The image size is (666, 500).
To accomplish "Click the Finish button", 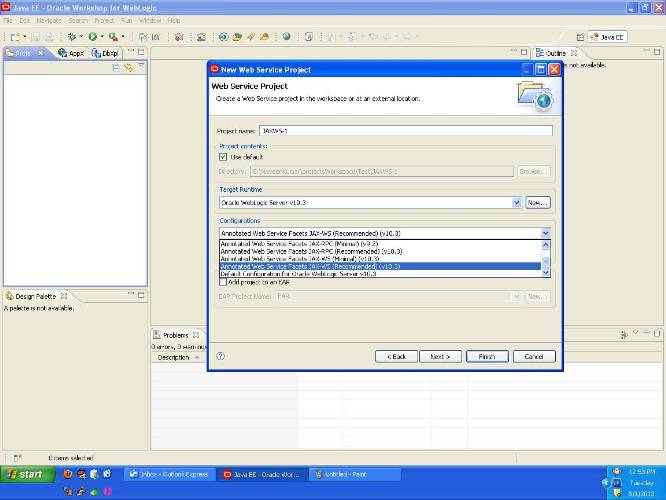I will pyautogui.click(x=487, y=356).
